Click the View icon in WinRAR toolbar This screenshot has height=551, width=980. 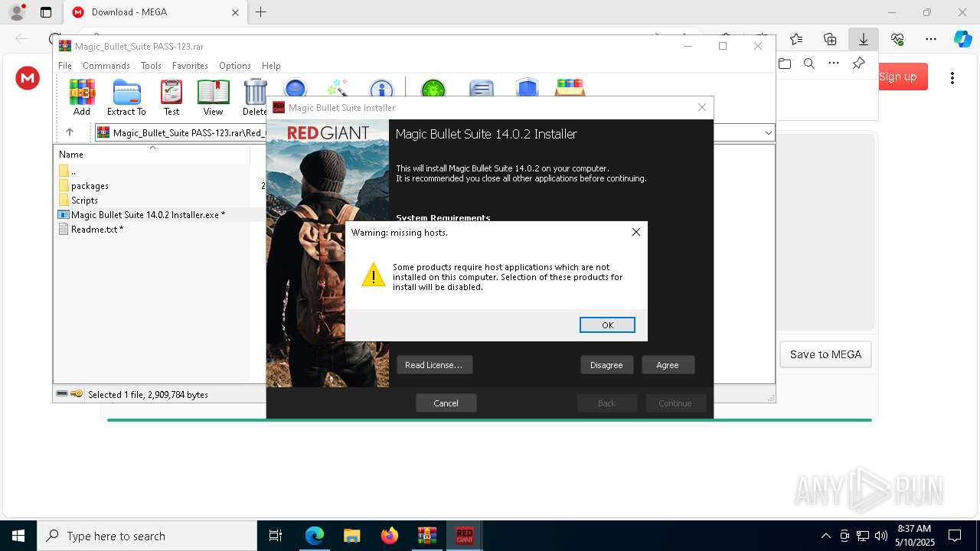click(213, 97)
